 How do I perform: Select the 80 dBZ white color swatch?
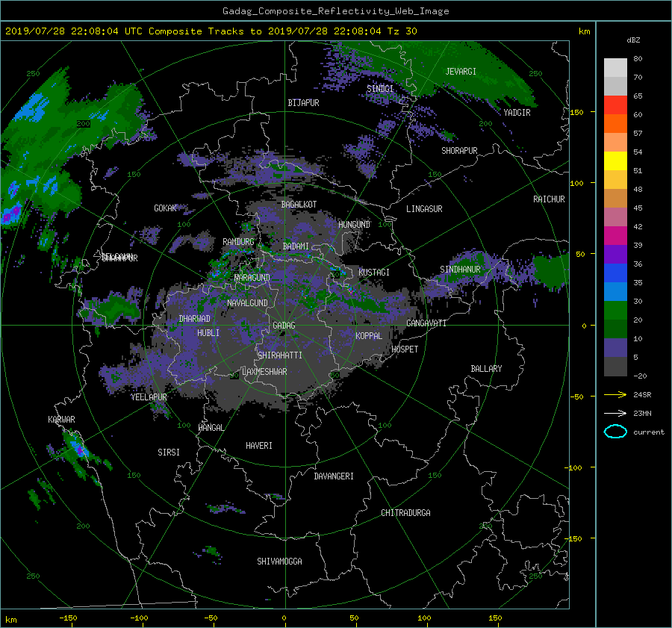(615, 67)
